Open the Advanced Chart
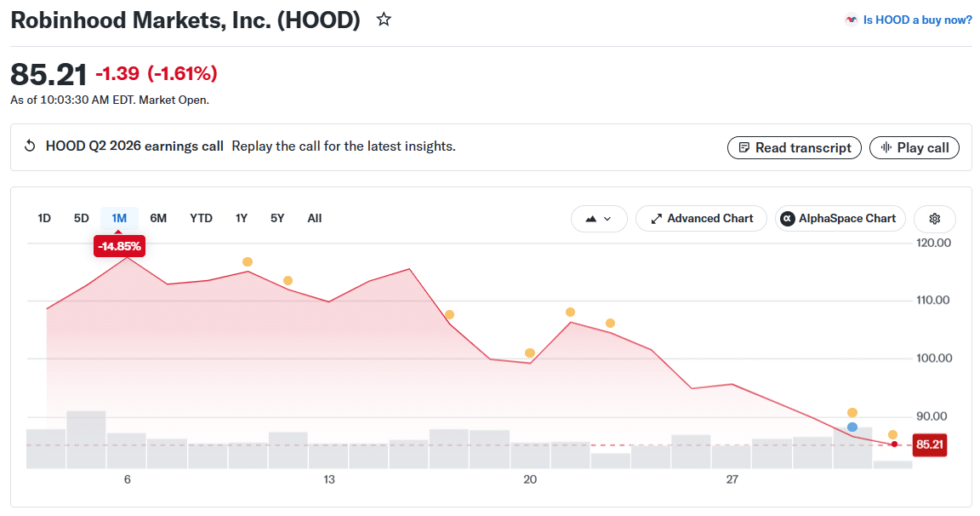 point(701,219)
